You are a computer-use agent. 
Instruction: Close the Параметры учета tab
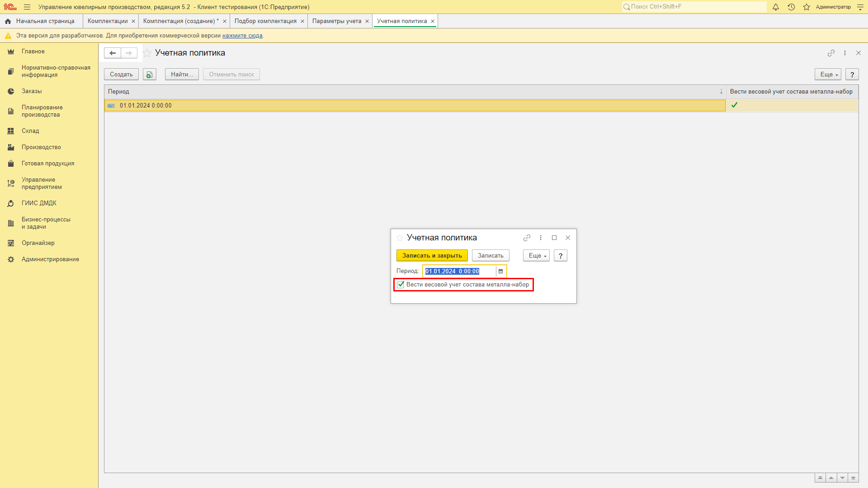point(367,21)
